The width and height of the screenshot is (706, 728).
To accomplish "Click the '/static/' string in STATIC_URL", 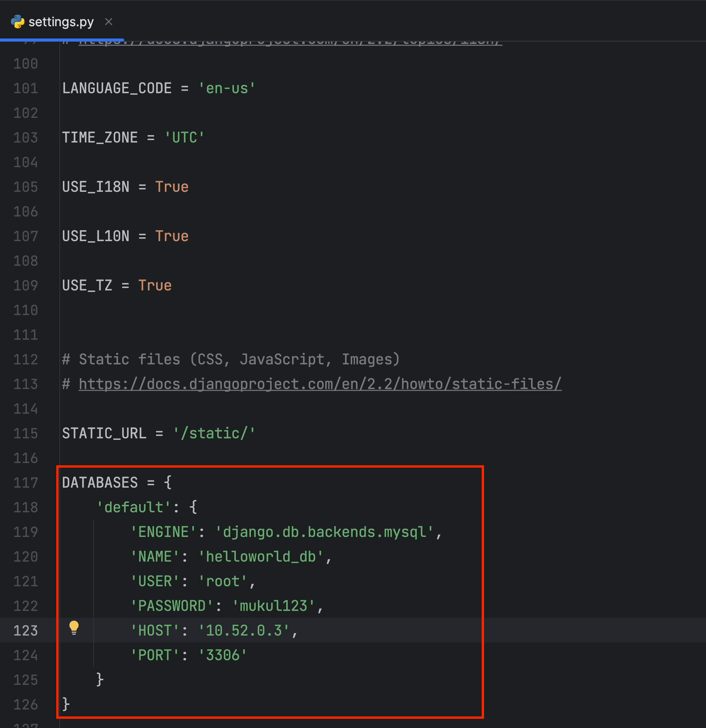I will click(x=214, y=434).
